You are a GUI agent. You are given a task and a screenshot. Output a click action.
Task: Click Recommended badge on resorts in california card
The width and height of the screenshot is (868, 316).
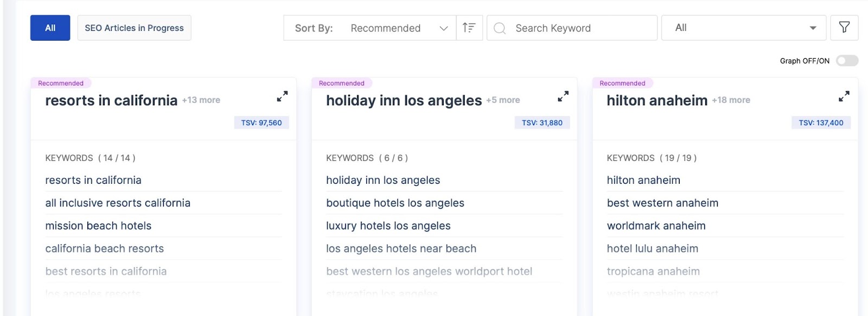click(x=61, y=83)
